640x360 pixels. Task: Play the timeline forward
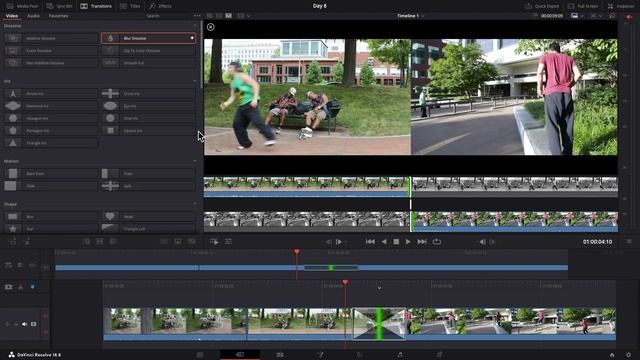coord(408,242)
